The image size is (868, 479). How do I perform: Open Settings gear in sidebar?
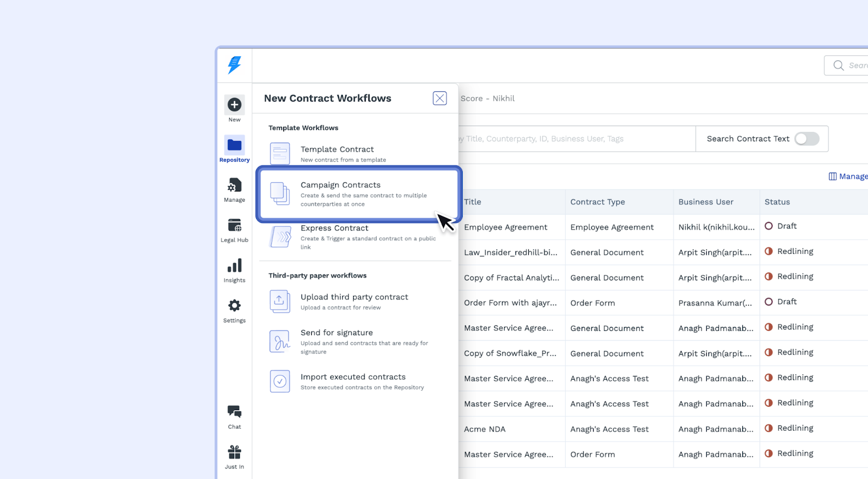[234, 306]
